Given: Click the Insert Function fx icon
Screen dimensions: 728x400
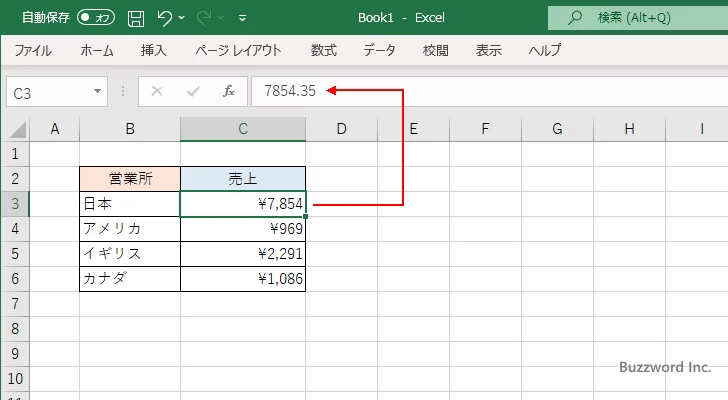Looking at the screenshot, I should tap(229, 91).
